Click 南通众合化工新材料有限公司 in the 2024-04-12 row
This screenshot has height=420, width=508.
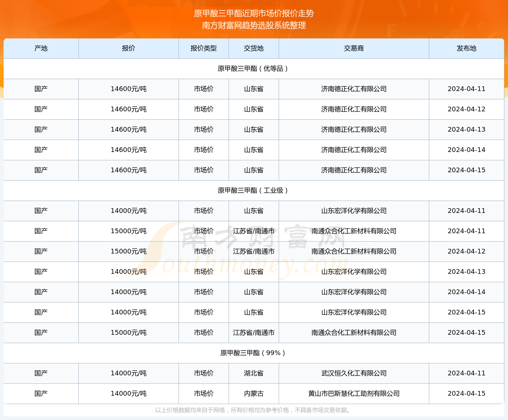pos(354,251)
